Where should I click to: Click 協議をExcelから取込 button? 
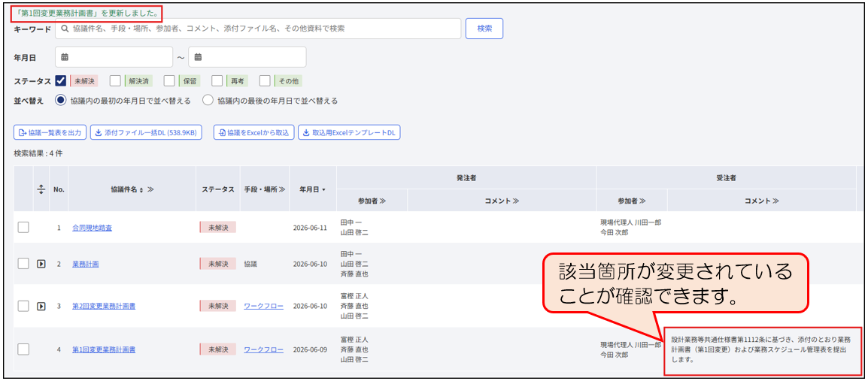pos(254,133)
